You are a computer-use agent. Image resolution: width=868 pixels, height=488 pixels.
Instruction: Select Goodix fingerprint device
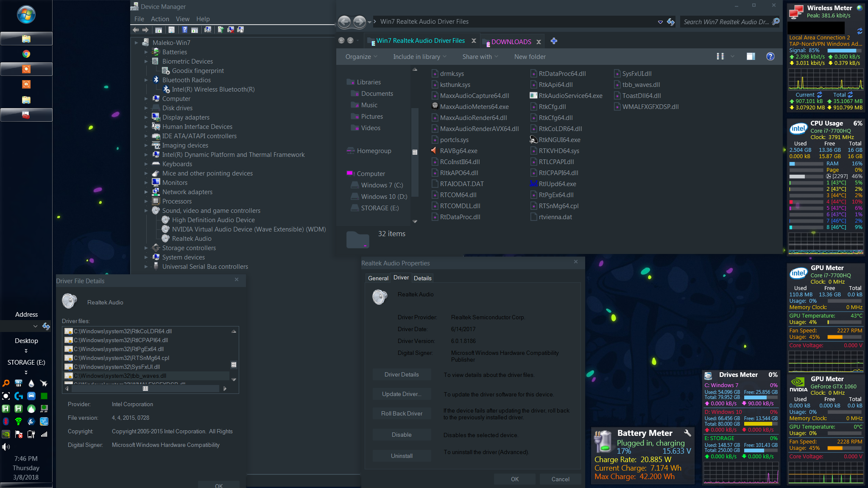[x=198, y=71]
